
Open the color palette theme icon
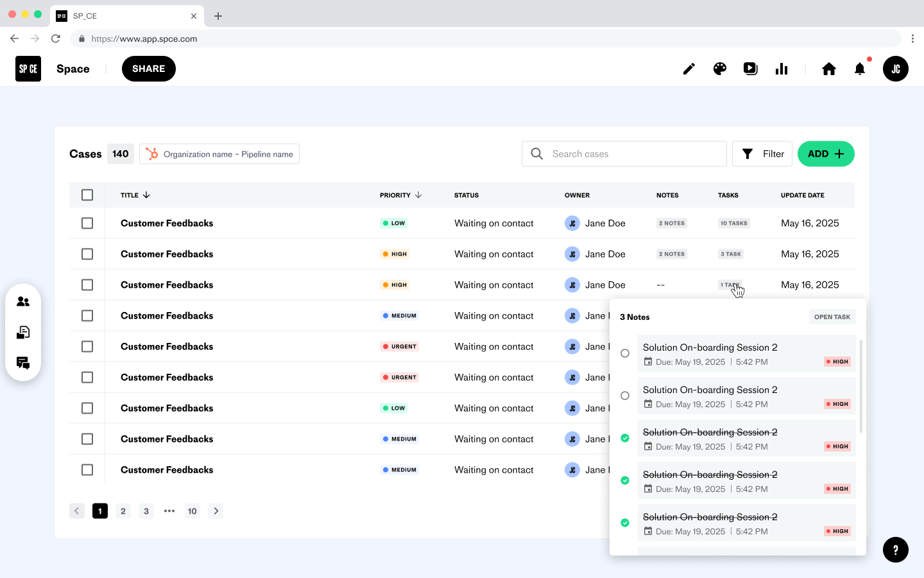[x=720, y=69]
